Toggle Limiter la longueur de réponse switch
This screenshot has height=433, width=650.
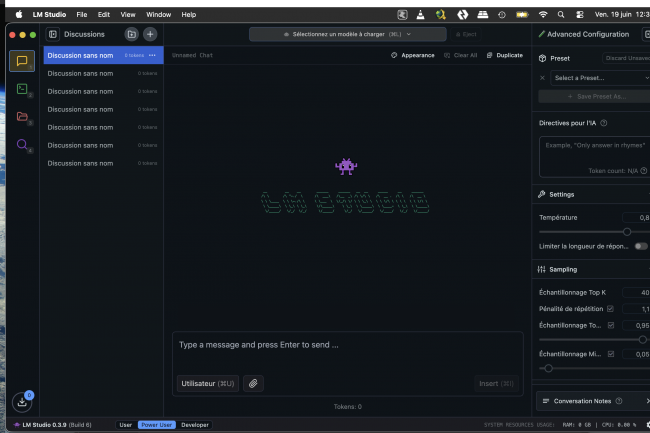tap(641, 246)
